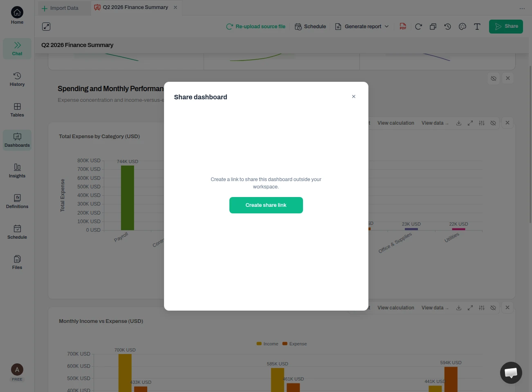Viewport: 532px width, 392px height.
Task: Close the Q2 2026 Finance Summary tab
Action: point(175,7)
